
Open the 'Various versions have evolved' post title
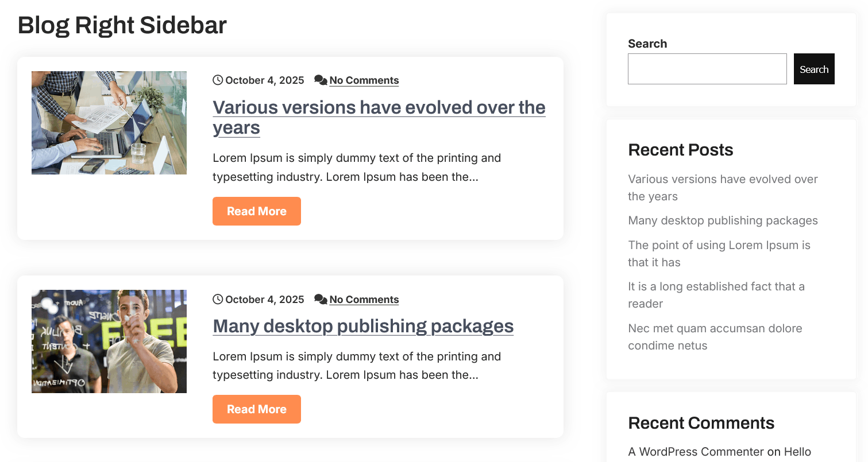[379, 108]
